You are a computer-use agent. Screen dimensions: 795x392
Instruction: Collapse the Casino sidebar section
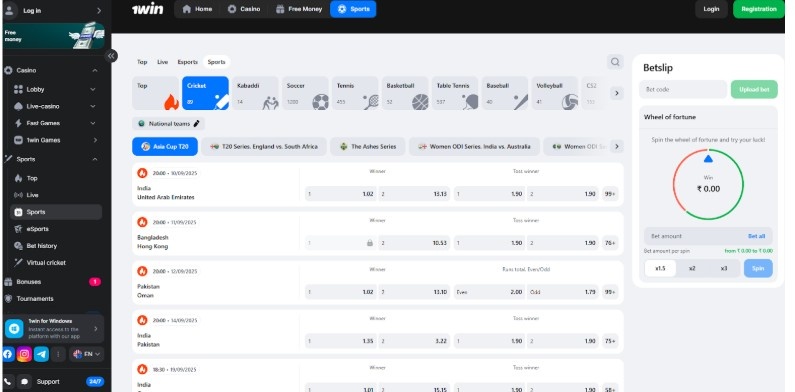[x=95, y=70]
